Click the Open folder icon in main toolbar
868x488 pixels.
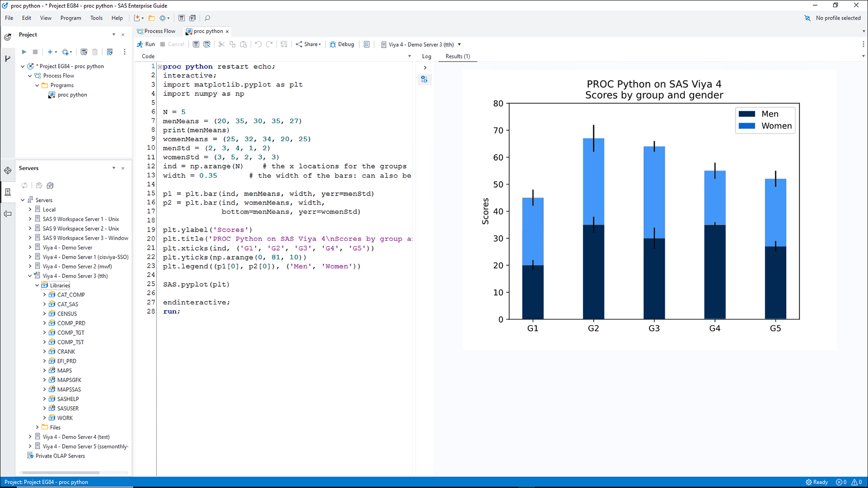click(151, 18)
